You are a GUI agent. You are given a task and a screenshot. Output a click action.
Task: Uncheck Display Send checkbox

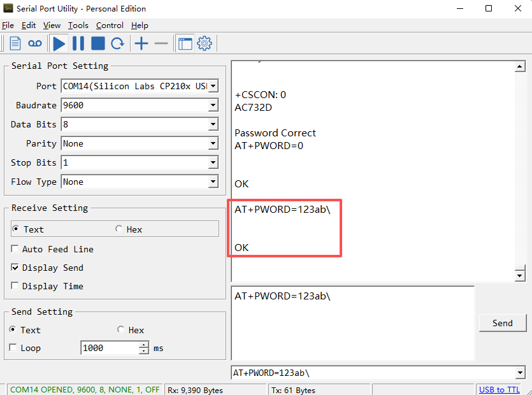point(15,268)
